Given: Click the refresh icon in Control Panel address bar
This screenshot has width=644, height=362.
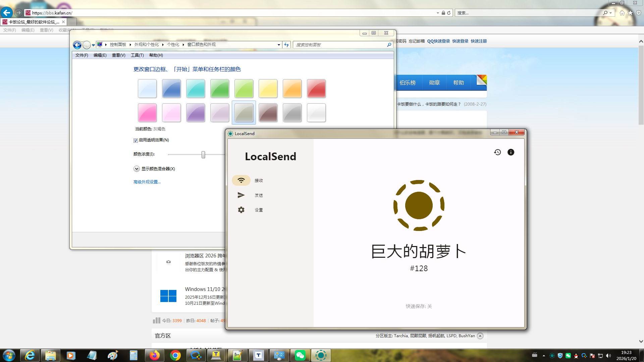Looking at the screenshot, I should 286,45.
